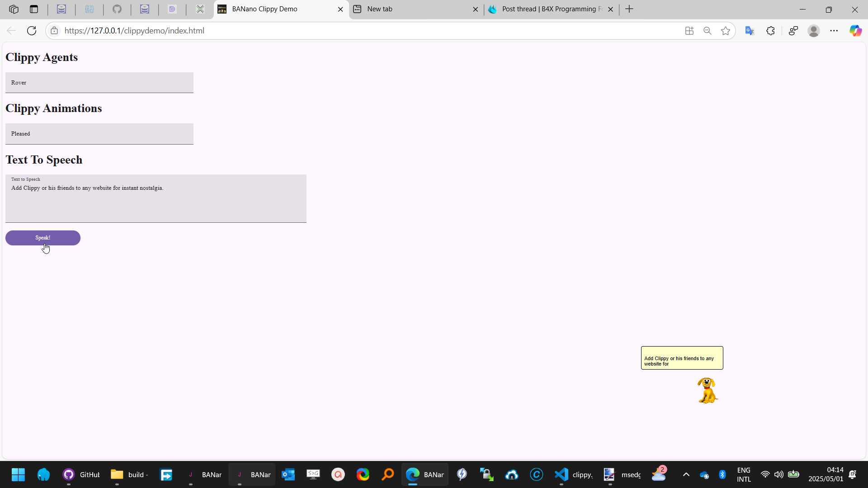Image resolution: width=868 pixels, height=488 pixels.
Task: Toggle the vertical tabs icon
Action: tap(34, 9)
